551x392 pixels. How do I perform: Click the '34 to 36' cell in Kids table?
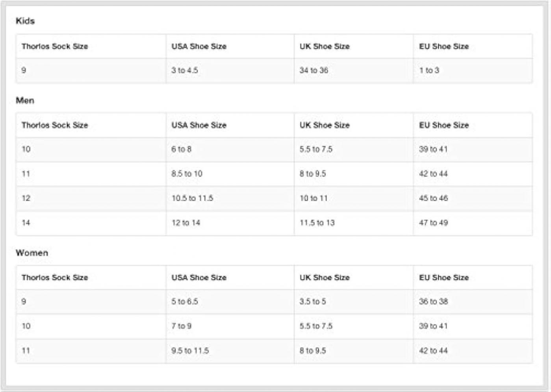(314, 70)
